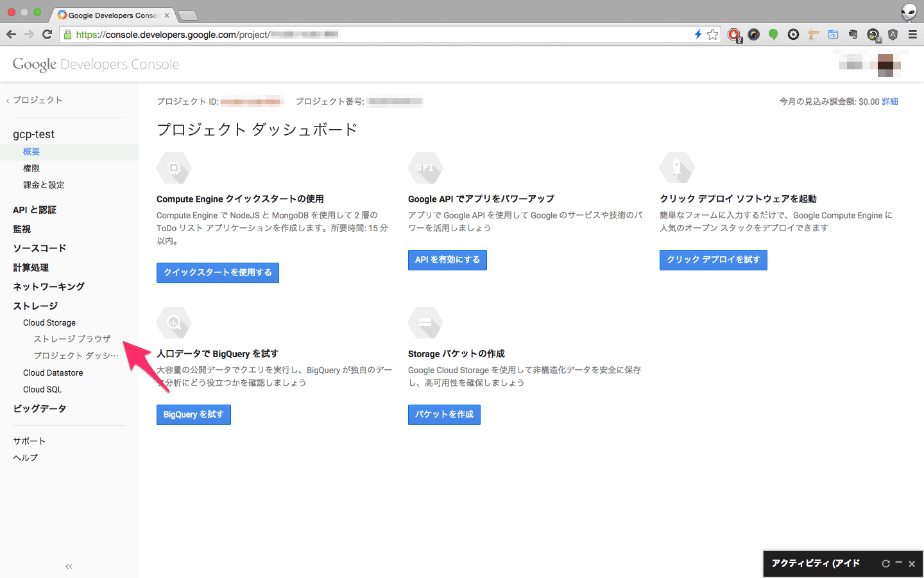Close the activity panel

[911, 563]
